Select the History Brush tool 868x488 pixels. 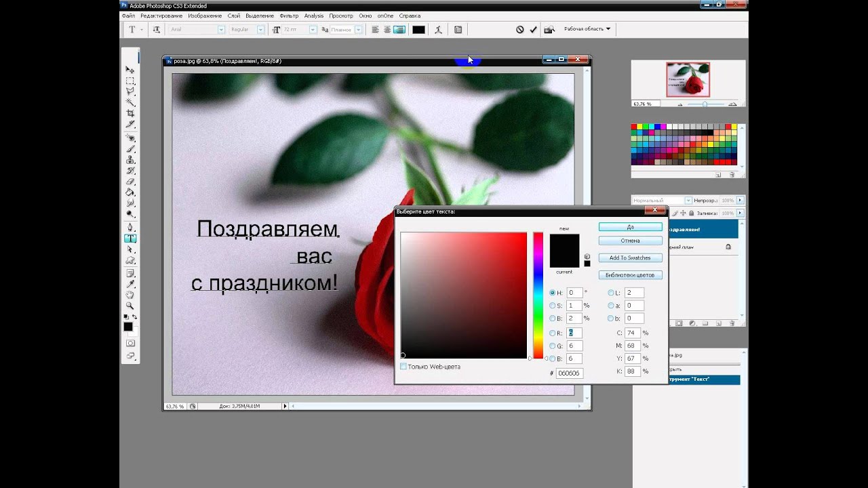coord(130,171)
